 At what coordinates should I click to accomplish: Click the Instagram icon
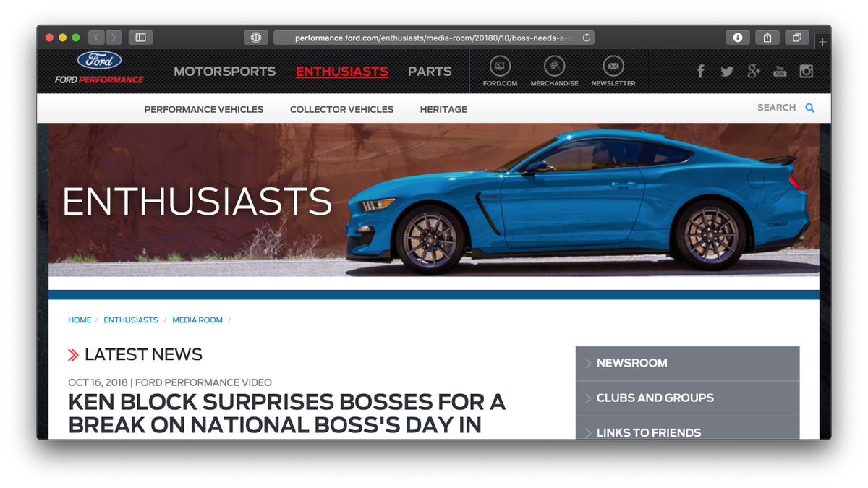pos(807,71)
